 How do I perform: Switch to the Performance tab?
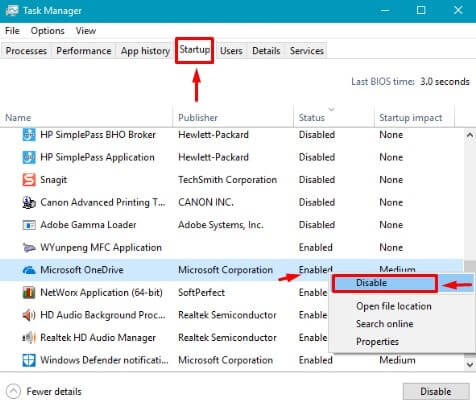(x=84, y=51)
